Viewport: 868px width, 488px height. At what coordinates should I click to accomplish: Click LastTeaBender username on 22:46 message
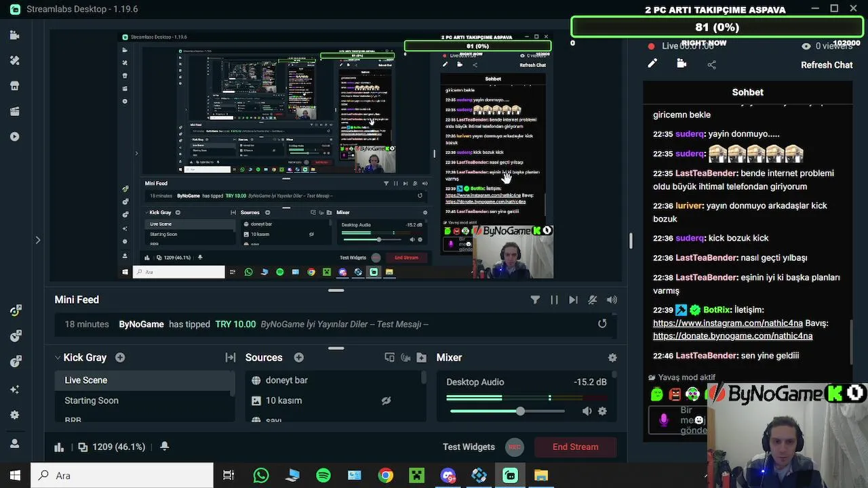[x=707, y=355]
